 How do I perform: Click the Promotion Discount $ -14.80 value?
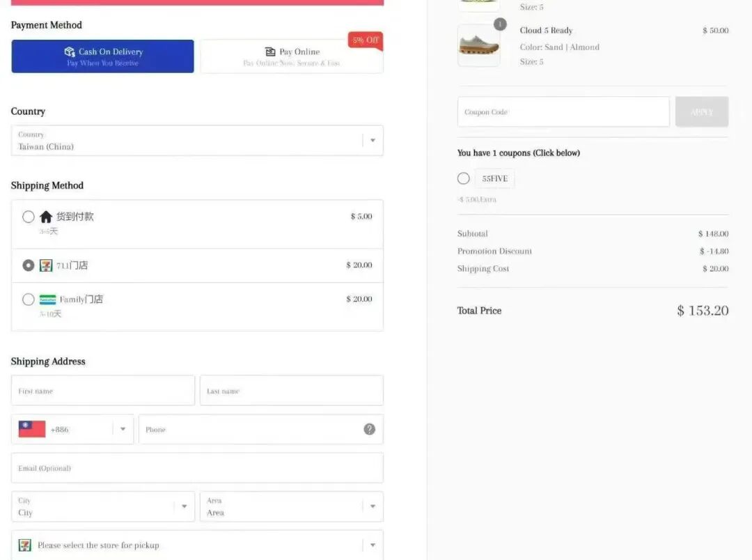pyautogui.click(x=714, y=251)
